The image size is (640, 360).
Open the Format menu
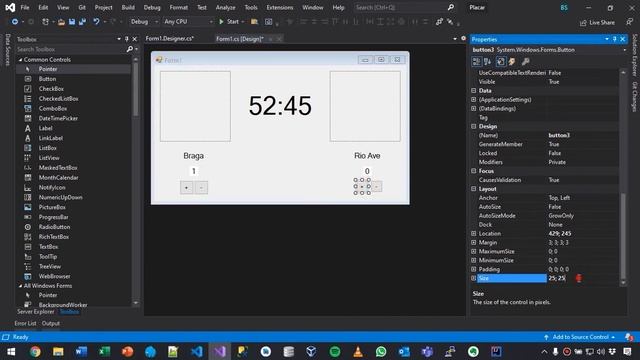178,7
